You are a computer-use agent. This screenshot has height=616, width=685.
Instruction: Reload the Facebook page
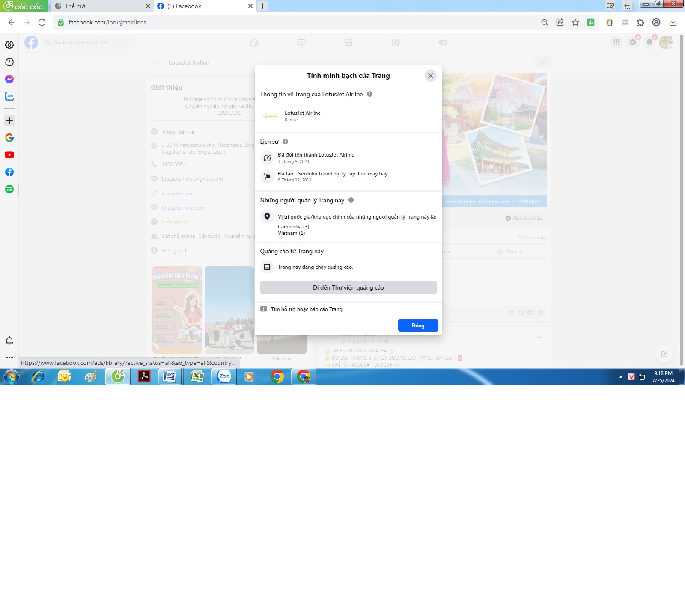[x=42, y=22]
